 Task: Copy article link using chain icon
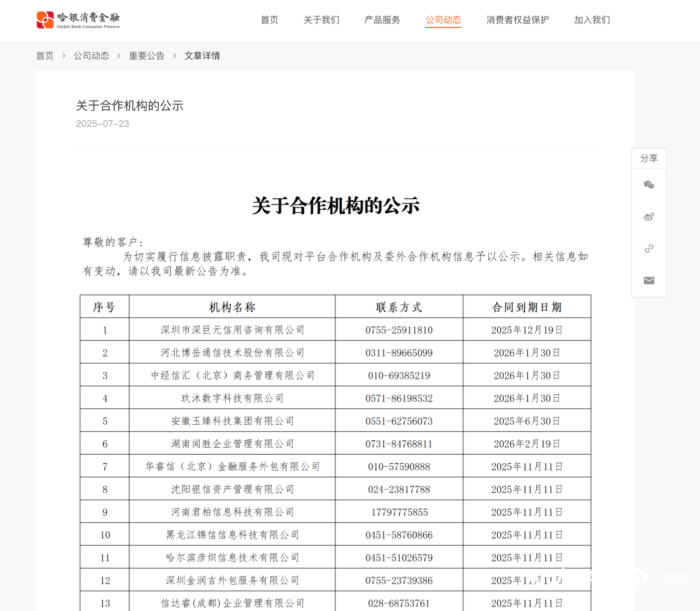[649, 249]
